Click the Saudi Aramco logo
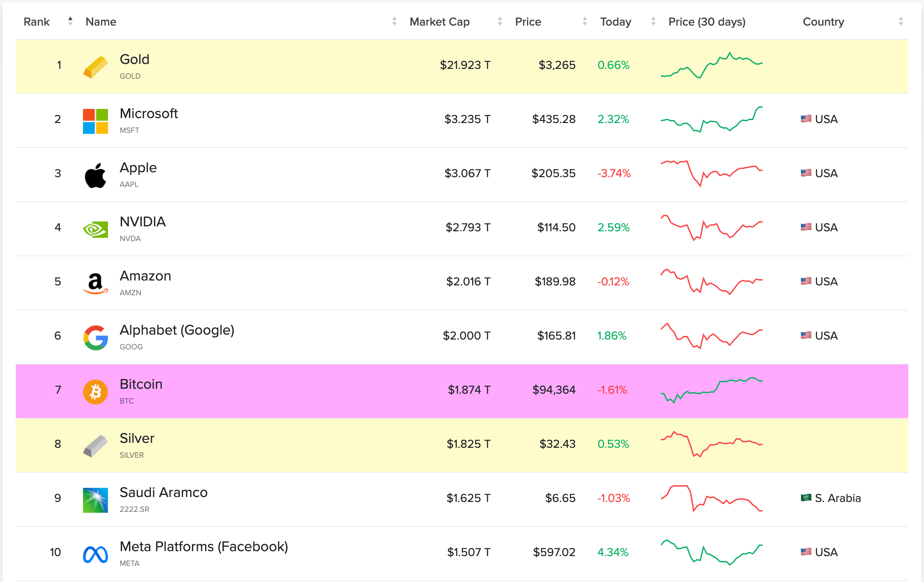Viewport: 924px width, 582px height. tap(95, 500)
